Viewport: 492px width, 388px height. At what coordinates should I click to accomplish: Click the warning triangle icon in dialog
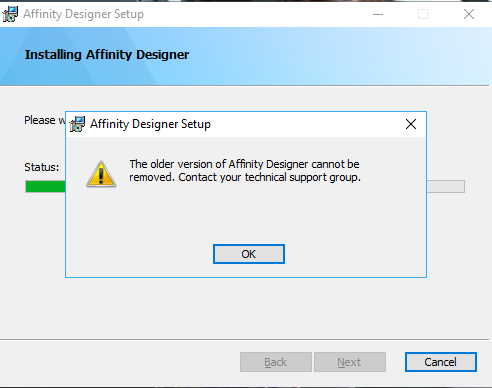101,174
